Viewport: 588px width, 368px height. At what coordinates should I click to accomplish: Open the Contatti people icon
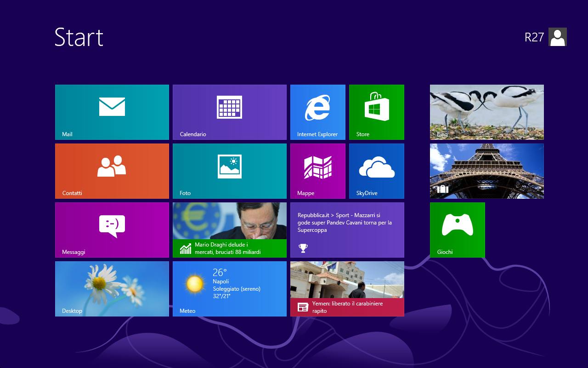tap(112, 166)
